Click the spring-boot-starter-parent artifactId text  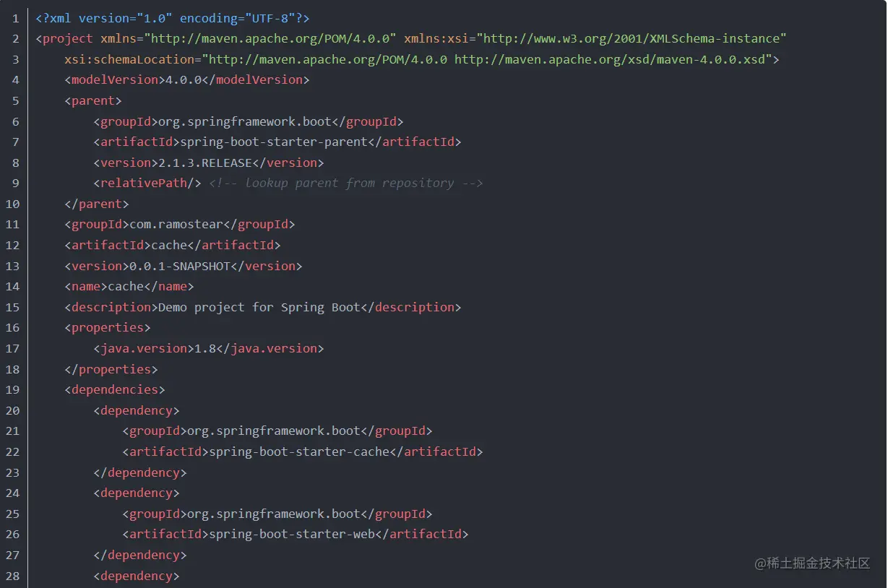point(274,142)
